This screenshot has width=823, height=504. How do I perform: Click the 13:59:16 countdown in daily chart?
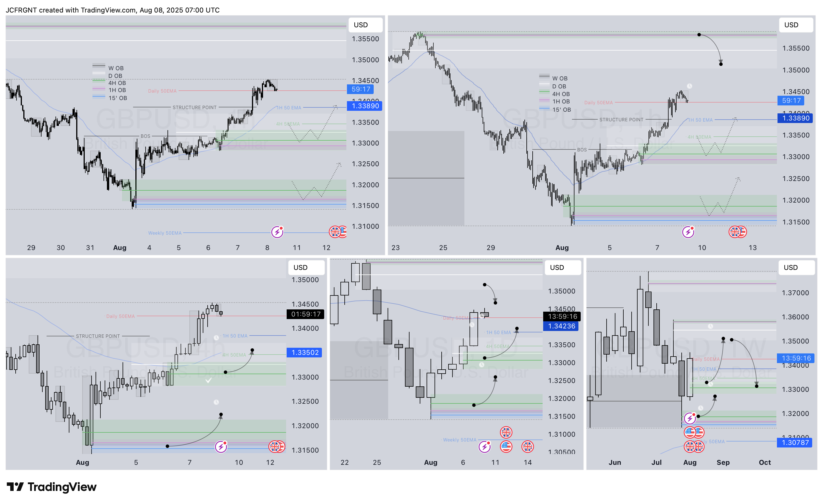(562, 316)
